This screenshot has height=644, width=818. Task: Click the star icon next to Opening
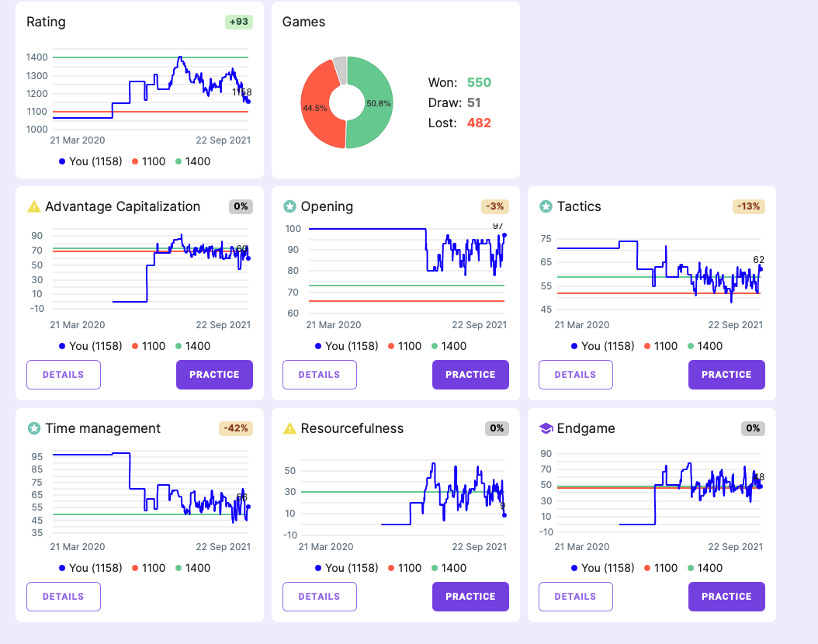289,206
